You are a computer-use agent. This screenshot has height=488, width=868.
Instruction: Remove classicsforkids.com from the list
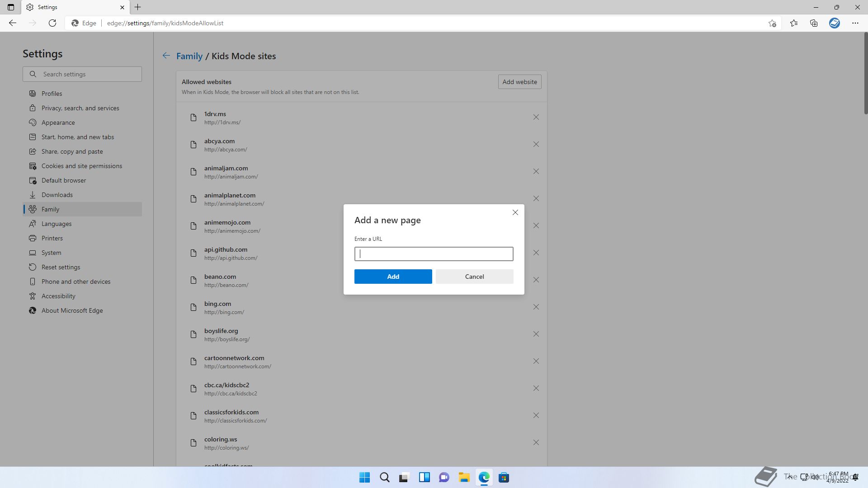tap(536, 416)
